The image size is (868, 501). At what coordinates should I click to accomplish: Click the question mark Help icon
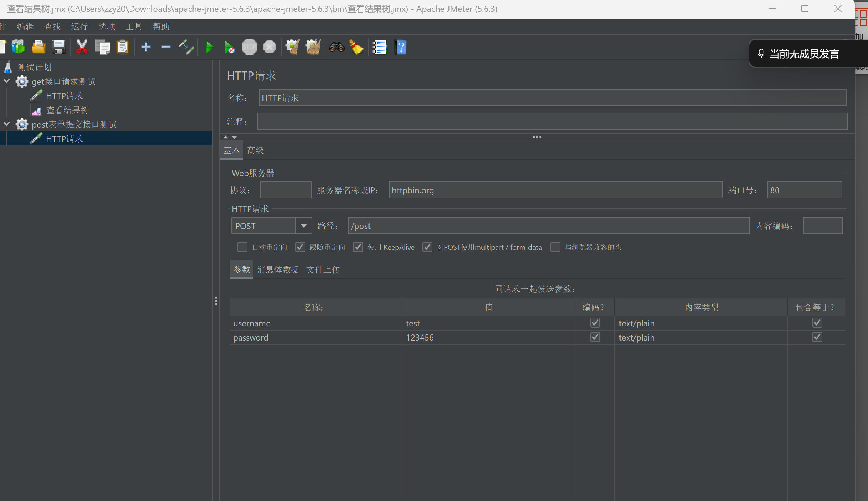[401, 47]
